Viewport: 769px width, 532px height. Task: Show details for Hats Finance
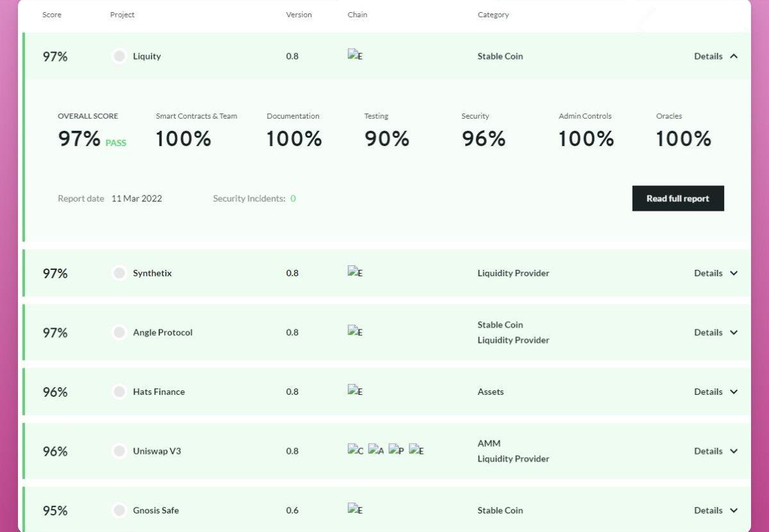(x=716, y=392)
